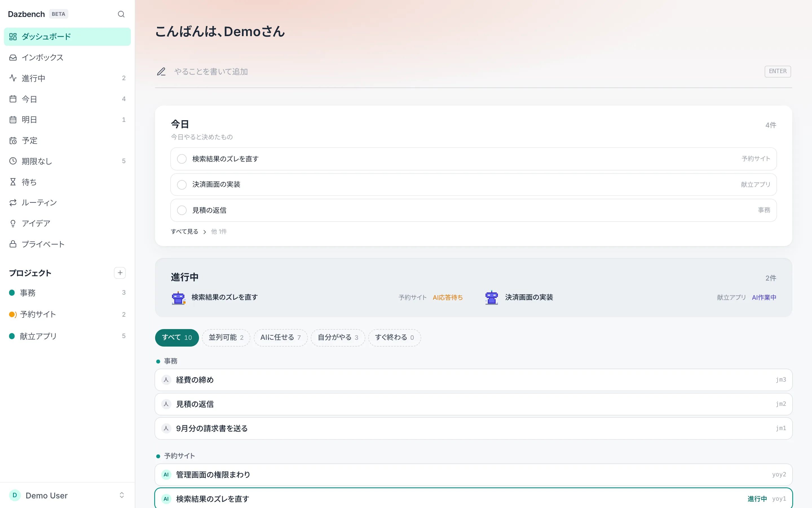Viewport: 812px width, 508px height.
Task: Go to 進行中 activity icon in sidebar
Action: [13, 78]
